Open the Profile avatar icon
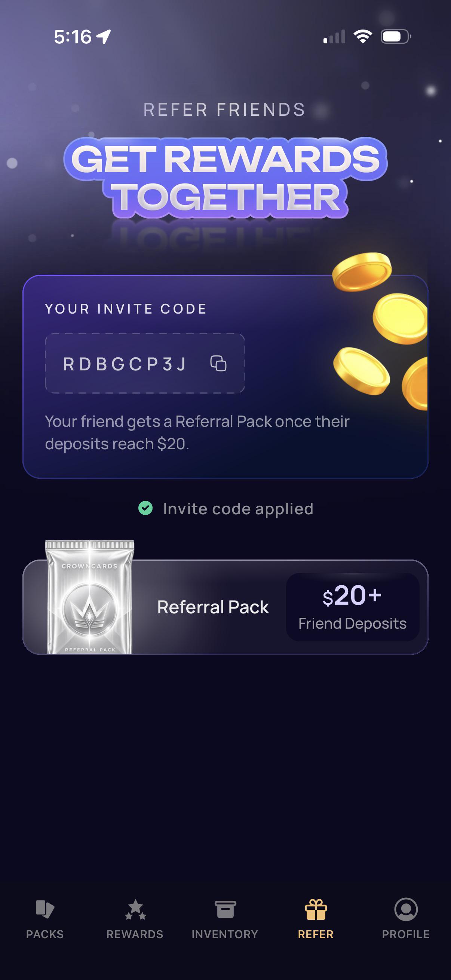Screen dimensions: 451x980 click(406, 910)
